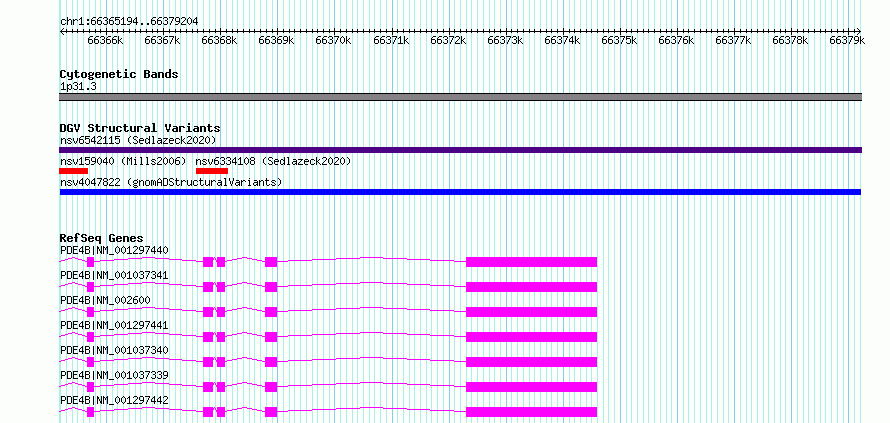Click the 66366k ruler tick label
This screenshot has height=423, width=890.
coord(105,40)
